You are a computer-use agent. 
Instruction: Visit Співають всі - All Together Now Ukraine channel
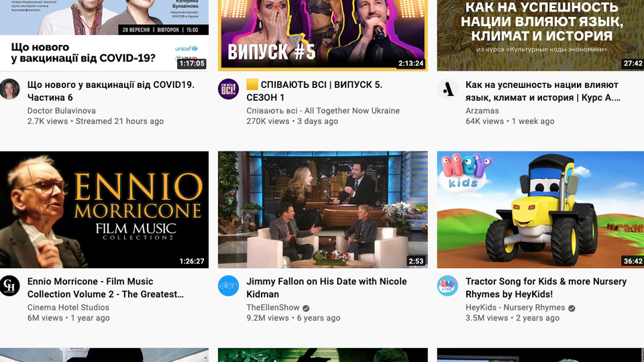tap(323, 111)
